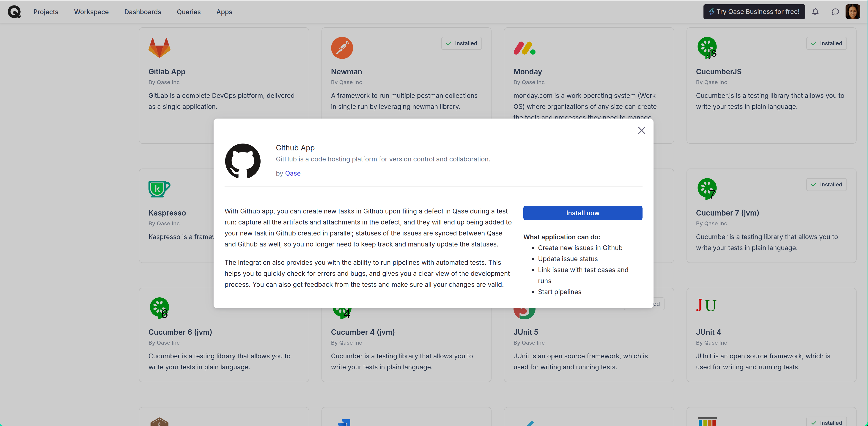Image resolution: width=868 pixels, height=426 pixels.
Task: Go to the Workspace page
Action: [x=91, y=12]
